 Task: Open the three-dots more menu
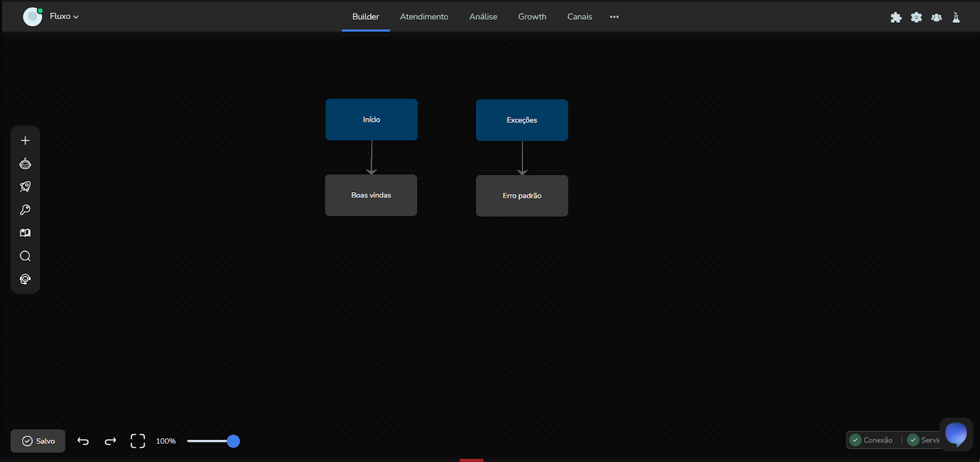tap(614, 17)
